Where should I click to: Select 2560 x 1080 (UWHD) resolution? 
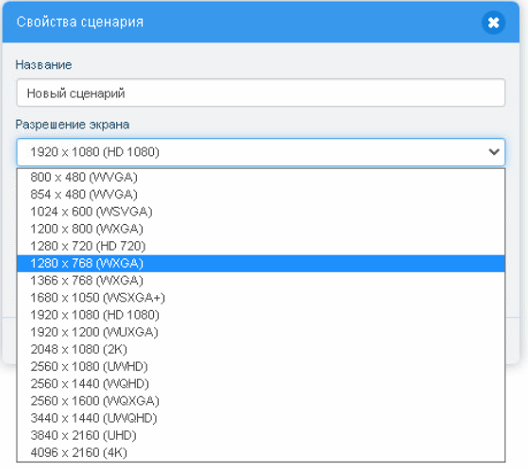261,366
